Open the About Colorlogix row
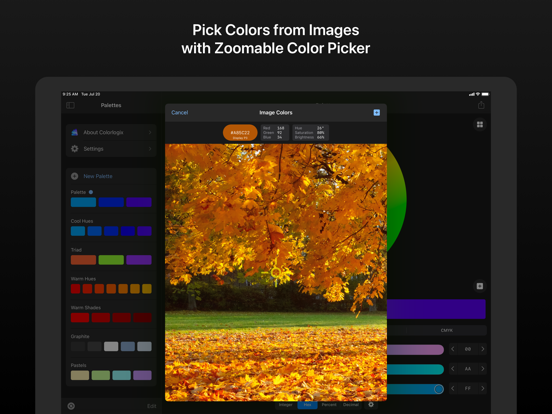Screen dimensions: 552x414 pyautogui.click(x=111, y=132)
